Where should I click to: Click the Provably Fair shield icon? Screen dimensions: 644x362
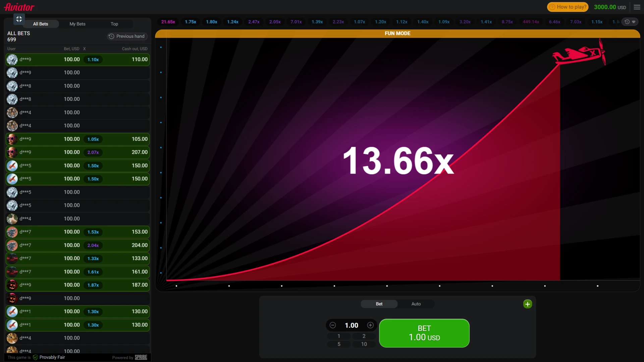pyautogui.click(x=36, y=357)
